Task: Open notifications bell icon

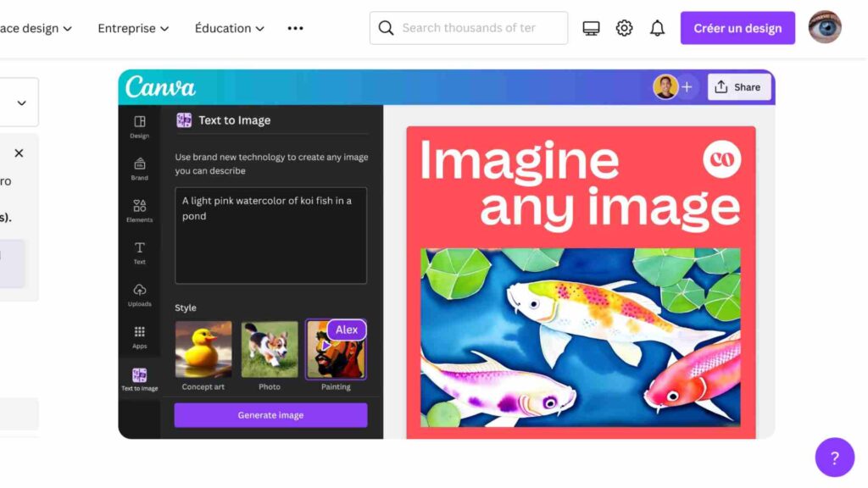Action: click(x=657, y=28)
